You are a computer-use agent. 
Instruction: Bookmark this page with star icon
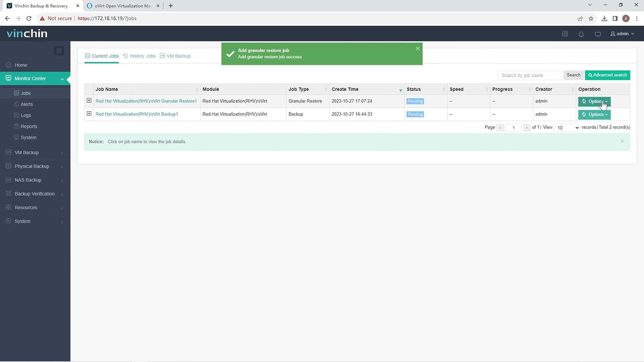point(591,18)
